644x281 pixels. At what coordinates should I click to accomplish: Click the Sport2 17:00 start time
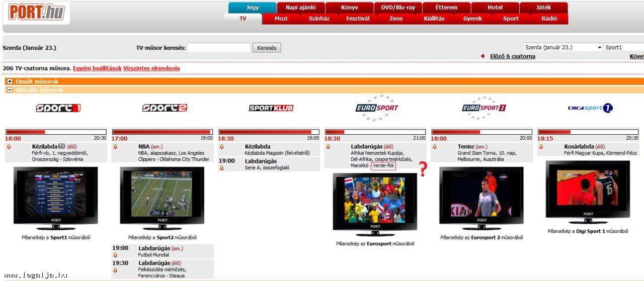click(120, 138)
